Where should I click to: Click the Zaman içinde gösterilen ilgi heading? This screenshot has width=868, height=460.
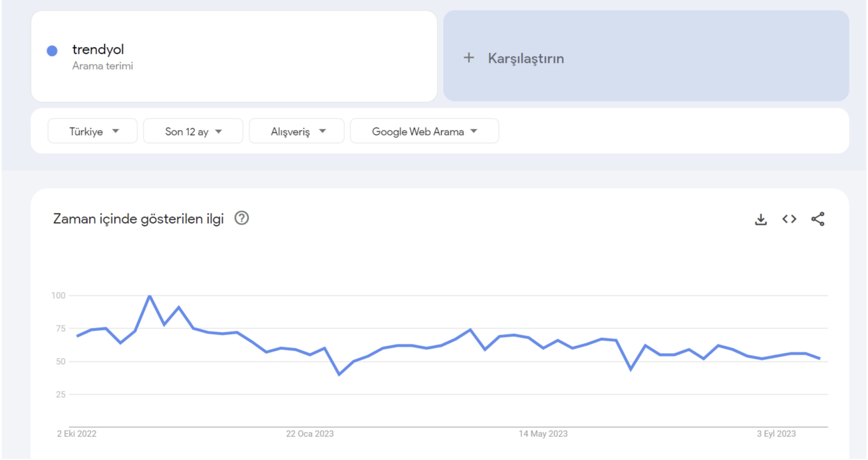point(138,219)
